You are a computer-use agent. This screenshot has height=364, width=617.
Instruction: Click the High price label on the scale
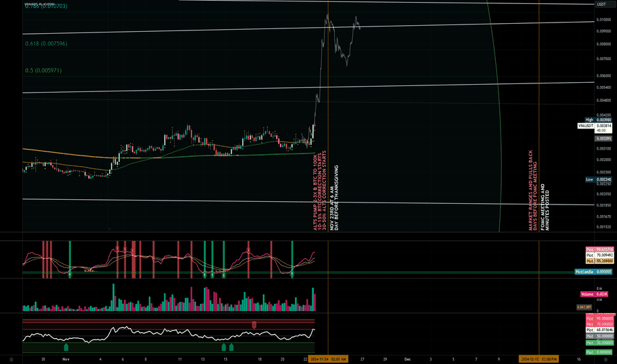point(598,120)
